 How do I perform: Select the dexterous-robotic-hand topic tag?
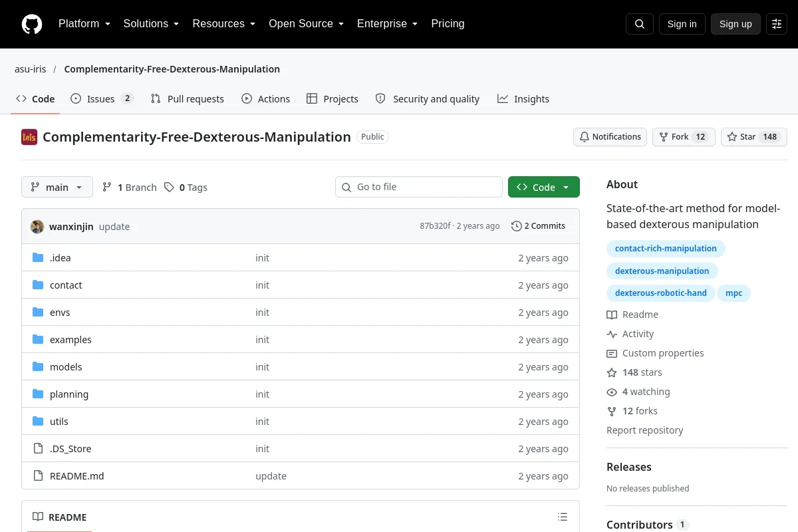pyautogui.click(x=661, y=293)
